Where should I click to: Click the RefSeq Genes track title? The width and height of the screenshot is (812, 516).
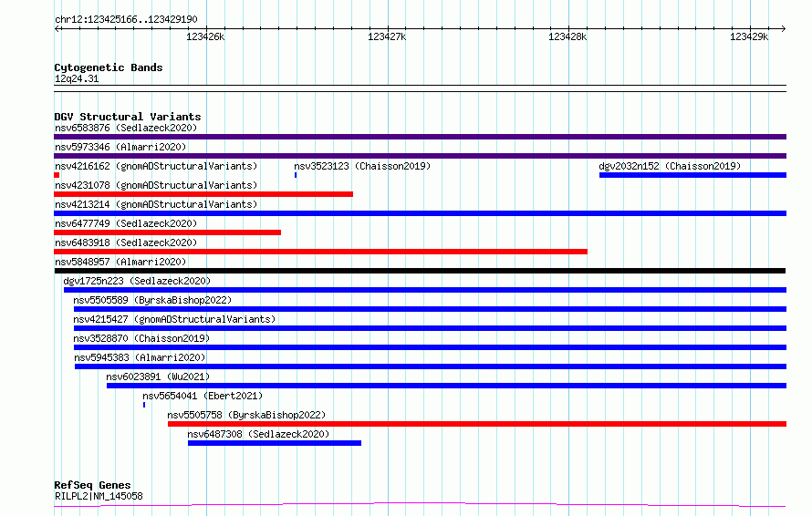click(x=92, y=485)
